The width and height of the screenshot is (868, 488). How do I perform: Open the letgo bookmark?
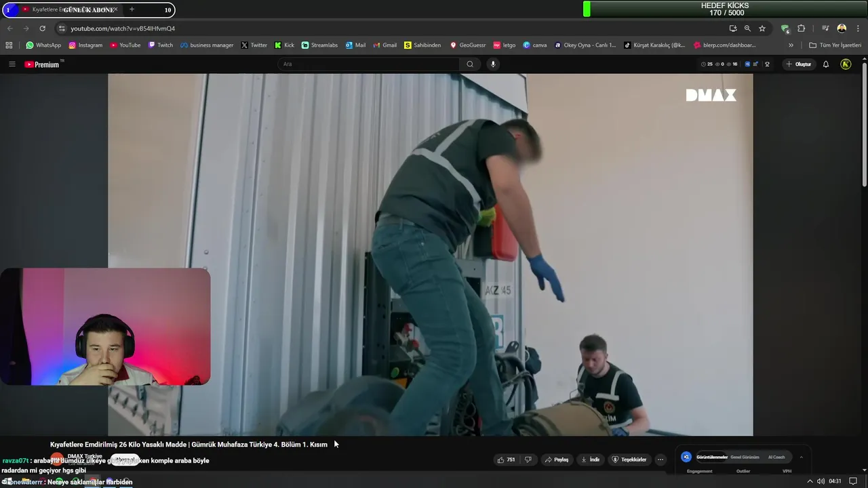tap(505, 45)
